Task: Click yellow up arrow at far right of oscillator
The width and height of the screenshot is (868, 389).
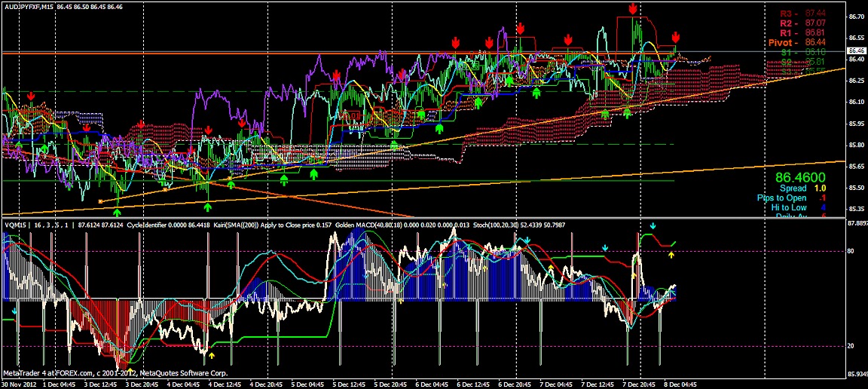Action: 671,255
